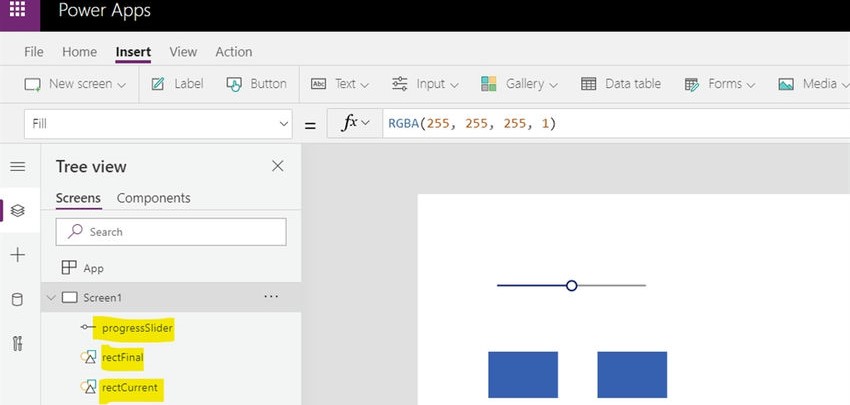Click the rectCurrent shape icon
Screen dimensions: 850x405
coord(88,387)
